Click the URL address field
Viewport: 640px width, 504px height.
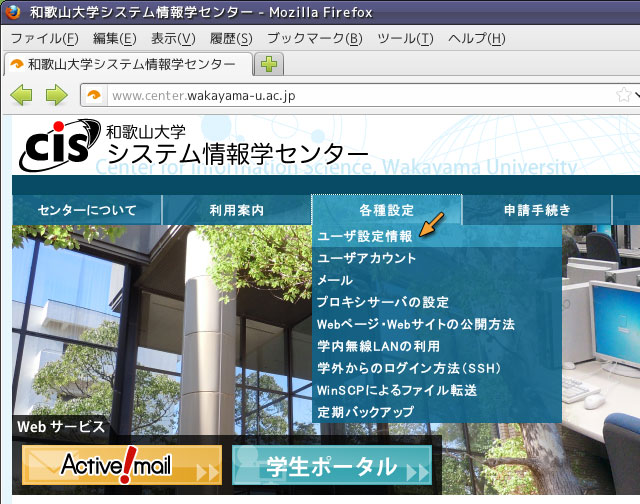pos(359,95)
